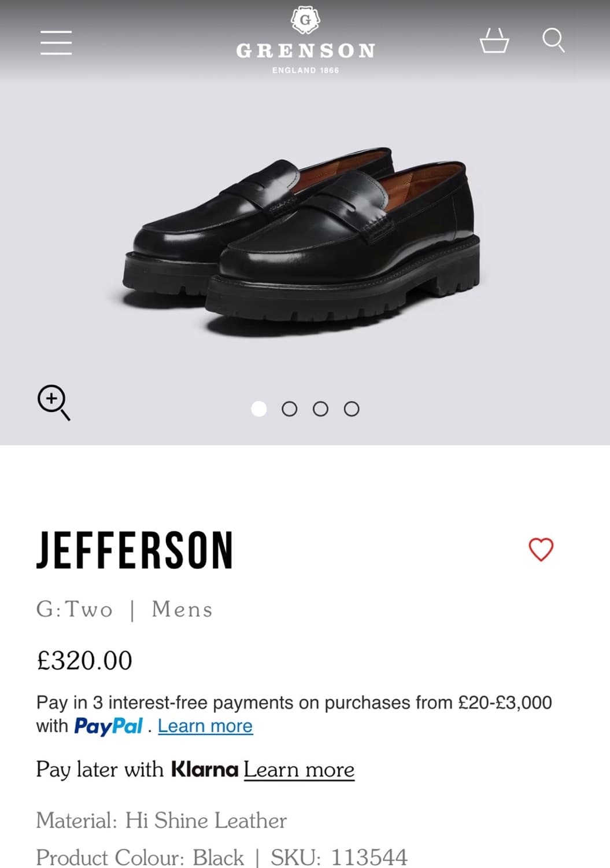610x868 pixels.
Task: Open the hamburger navigation menu
Action: [56, 42]
